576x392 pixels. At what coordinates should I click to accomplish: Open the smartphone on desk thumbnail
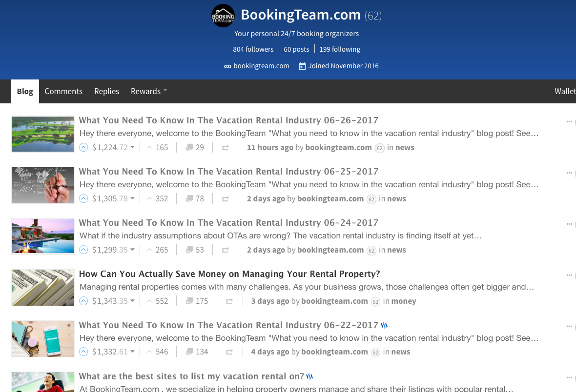pyautogui.click(x=43, y=339)
